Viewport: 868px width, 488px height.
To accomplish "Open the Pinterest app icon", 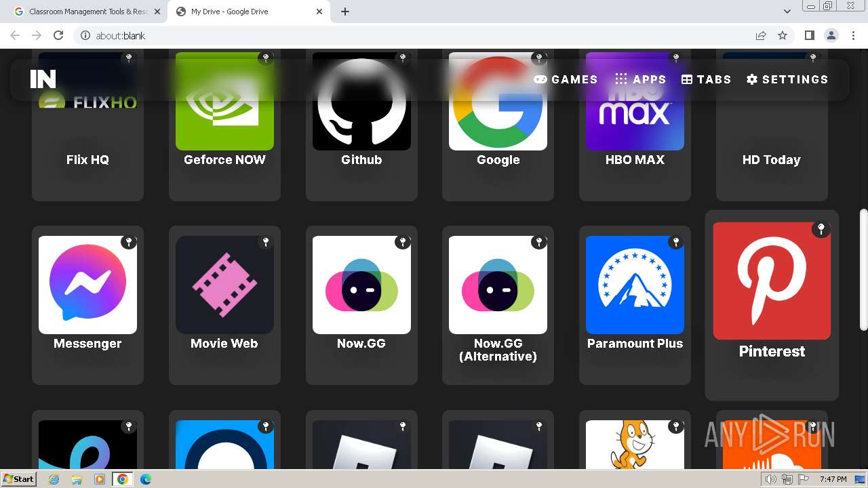I will coord(772,281).
